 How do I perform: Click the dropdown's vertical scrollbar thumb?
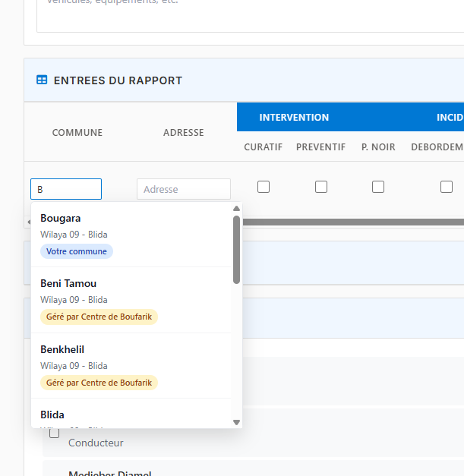(x=236, y=251)
